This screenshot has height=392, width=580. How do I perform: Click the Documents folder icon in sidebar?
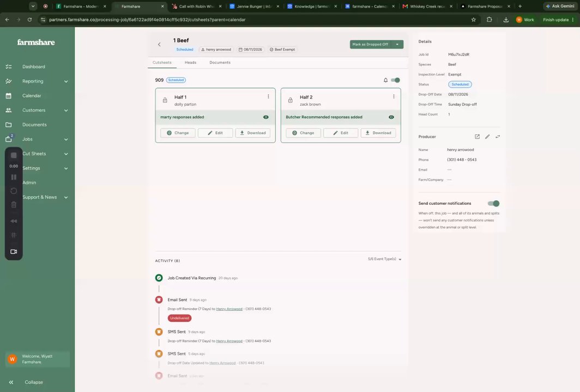[9, 125]
